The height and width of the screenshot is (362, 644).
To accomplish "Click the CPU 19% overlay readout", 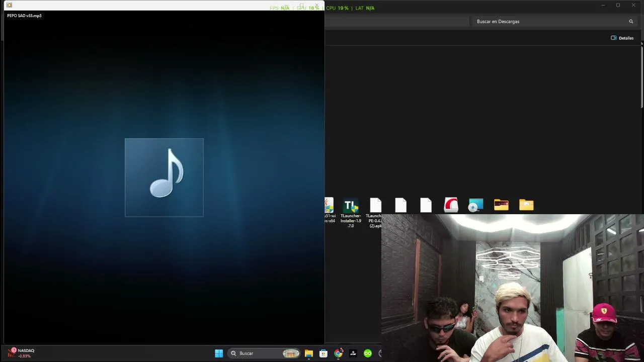I will point(337,8).
